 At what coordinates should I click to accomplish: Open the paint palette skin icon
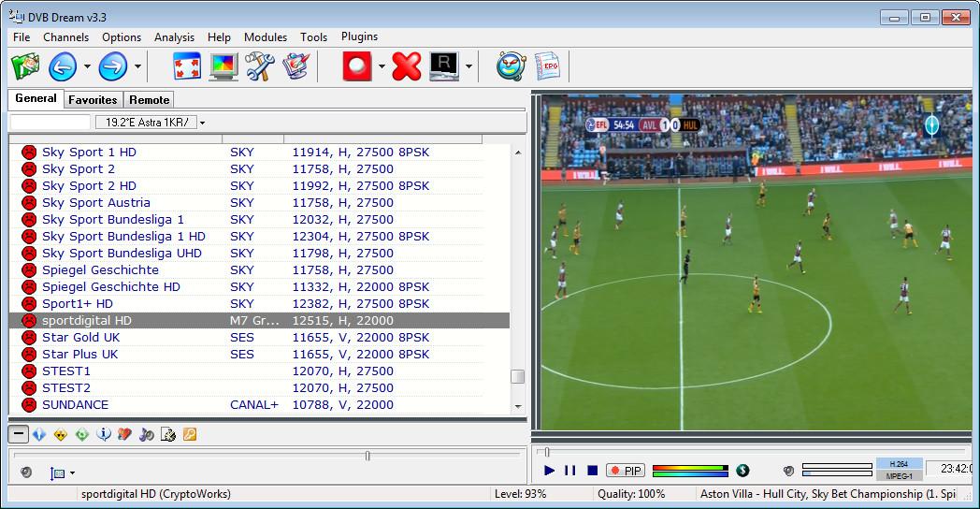[296, 66]
